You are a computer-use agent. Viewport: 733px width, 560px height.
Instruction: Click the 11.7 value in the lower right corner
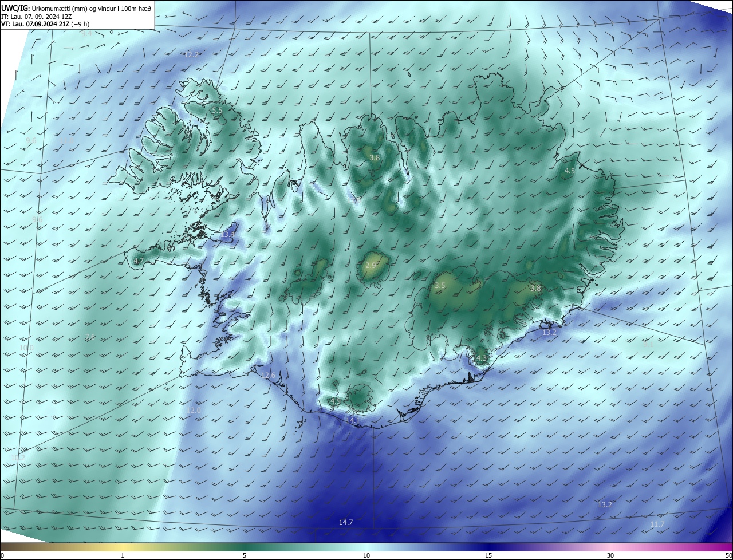click(x=657, y=524)
